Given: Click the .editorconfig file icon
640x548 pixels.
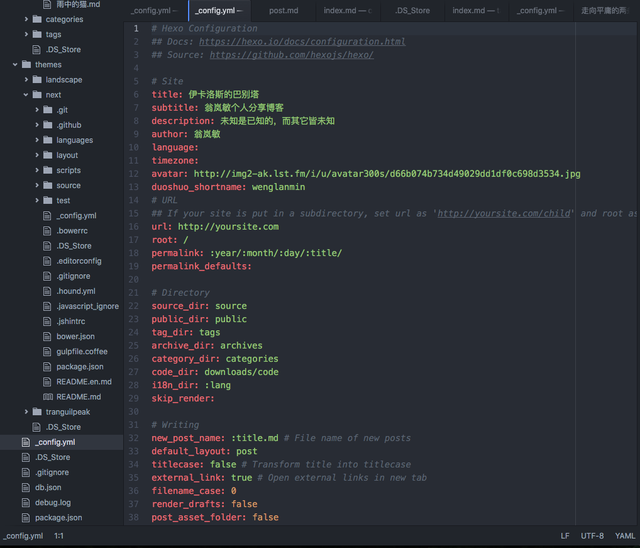Looking at the screenshot, I should click(47, 261).
